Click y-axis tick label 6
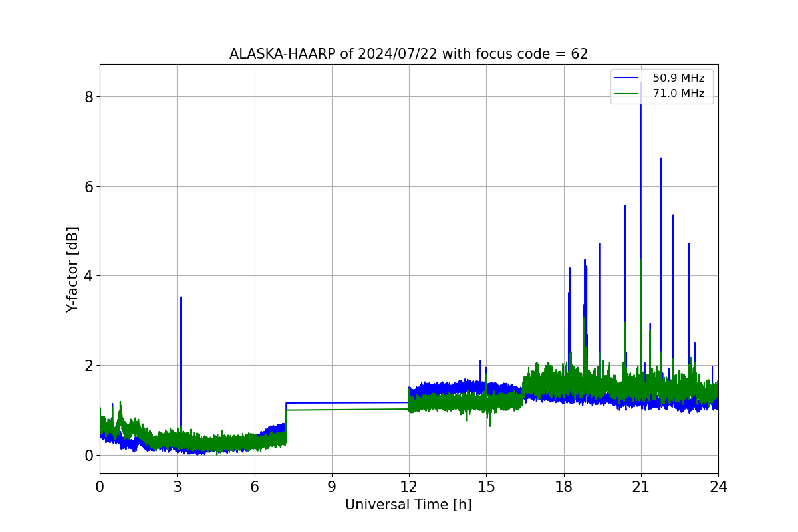Image resolution: width=798 pixels, height=532 pixels. [89, 187]
